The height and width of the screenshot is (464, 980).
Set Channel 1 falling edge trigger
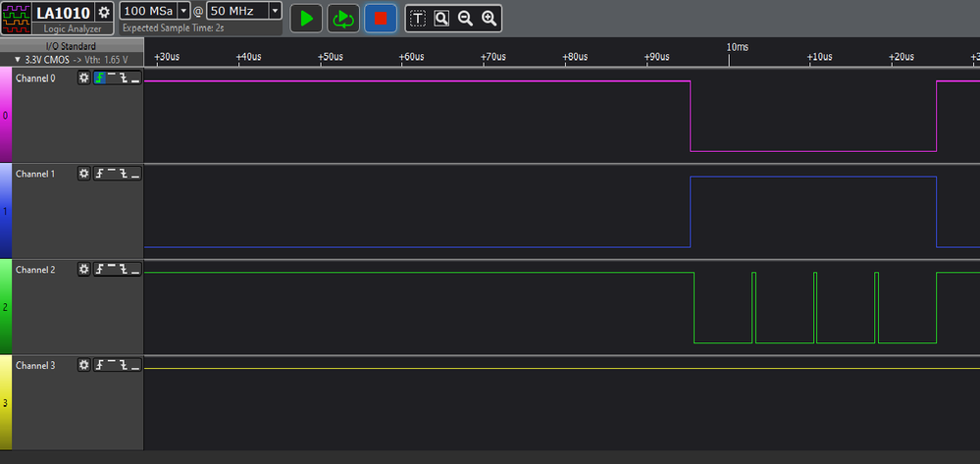(124, 174)
